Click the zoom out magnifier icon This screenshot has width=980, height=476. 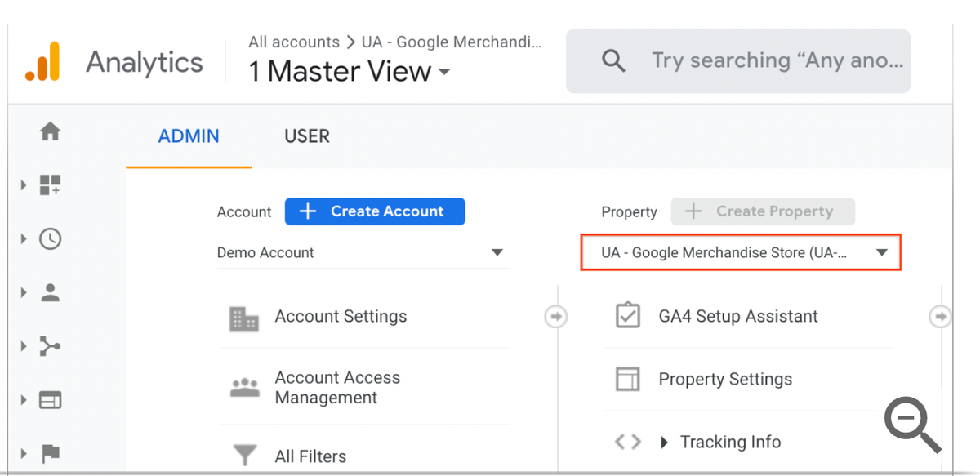pos(912,425)
